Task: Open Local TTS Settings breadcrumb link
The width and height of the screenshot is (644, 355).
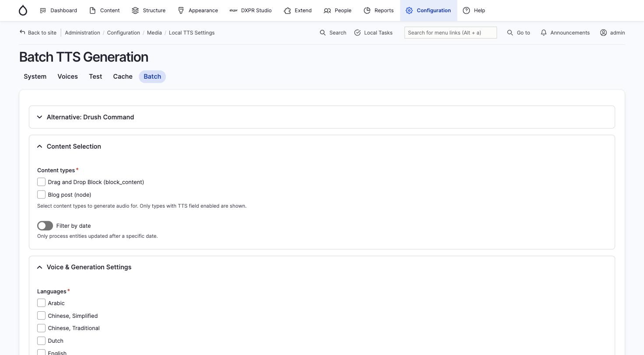Action: 192,33
